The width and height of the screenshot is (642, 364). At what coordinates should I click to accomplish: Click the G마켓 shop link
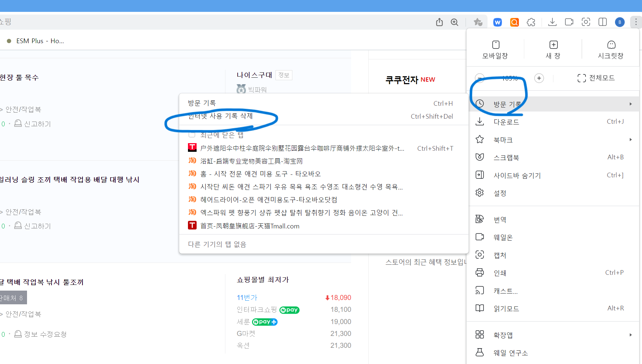(x=246, y=333)
